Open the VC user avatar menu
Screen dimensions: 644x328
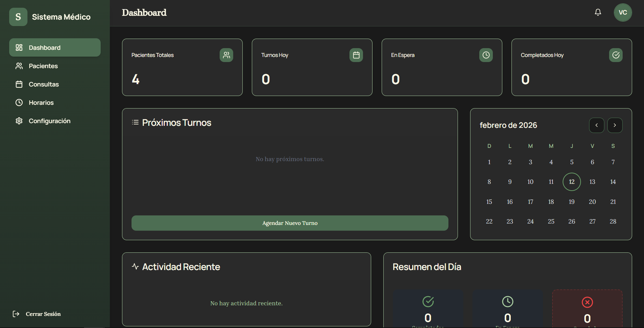coord(623,12)
